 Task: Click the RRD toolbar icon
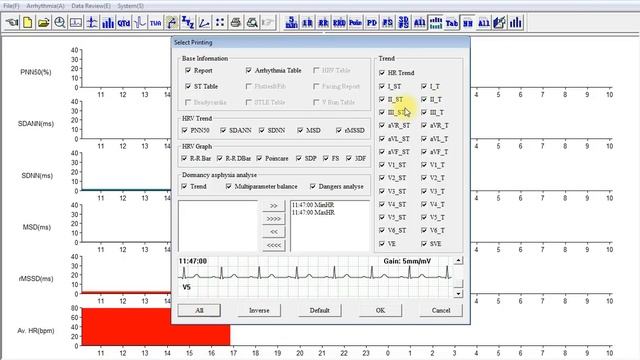339,22
